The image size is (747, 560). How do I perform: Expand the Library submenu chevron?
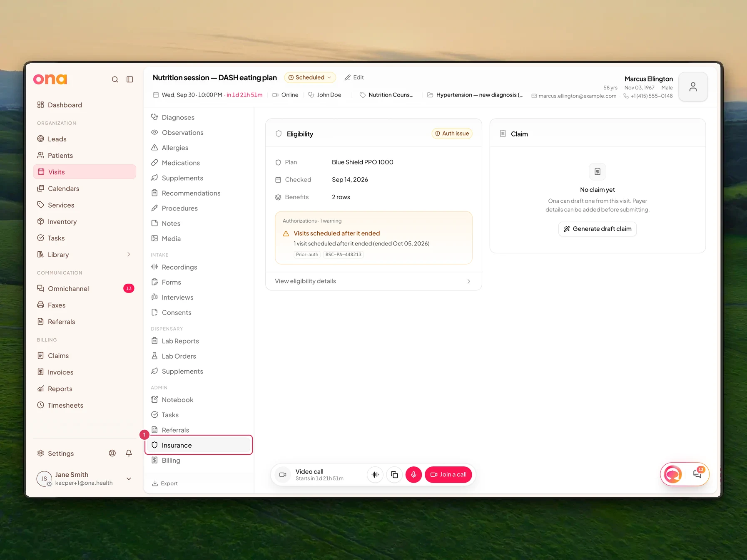129,255
